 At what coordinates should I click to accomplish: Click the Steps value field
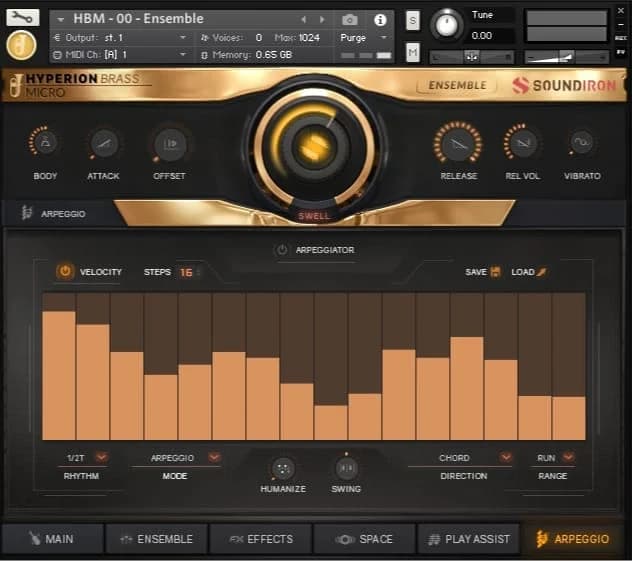(186, 272)
